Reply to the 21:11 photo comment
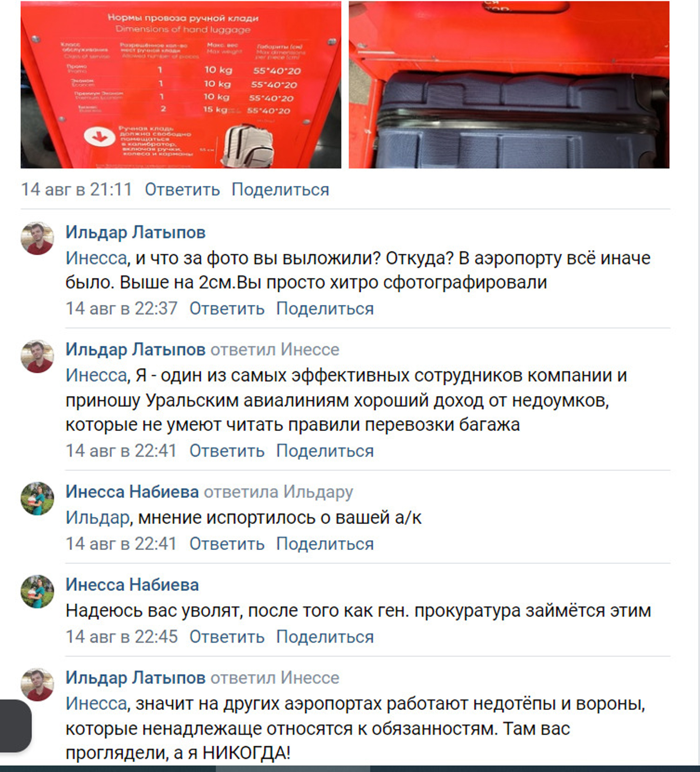 (x=182, y=189)
